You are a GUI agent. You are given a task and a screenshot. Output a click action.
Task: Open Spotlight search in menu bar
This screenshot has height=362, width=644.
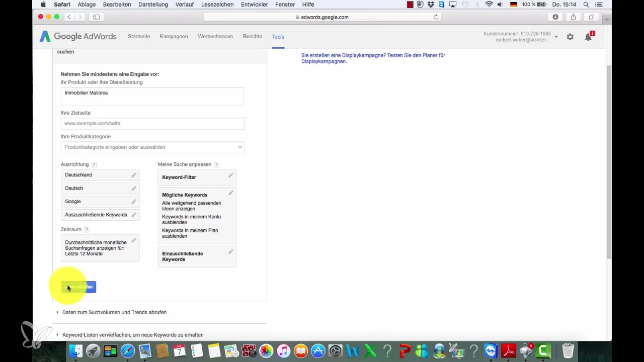click(x=586, y=4)
